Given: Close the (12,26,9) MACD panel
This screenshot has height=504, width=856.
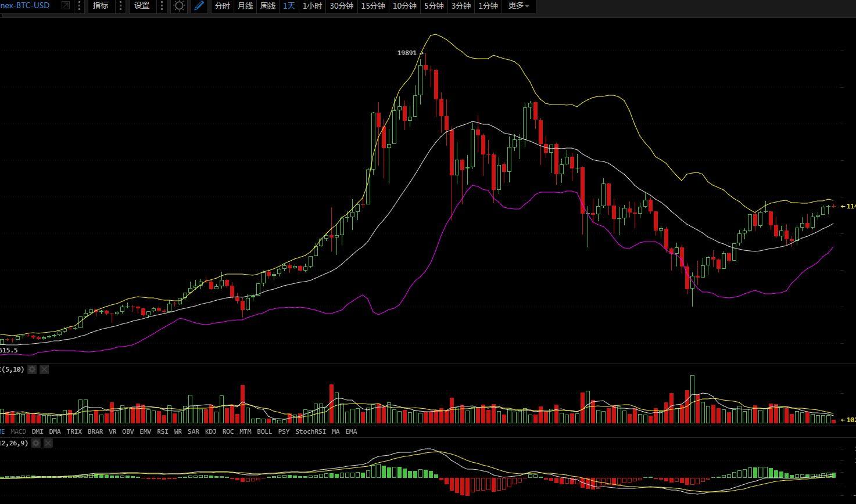Looking at the screenshot, I should [48, 443].
